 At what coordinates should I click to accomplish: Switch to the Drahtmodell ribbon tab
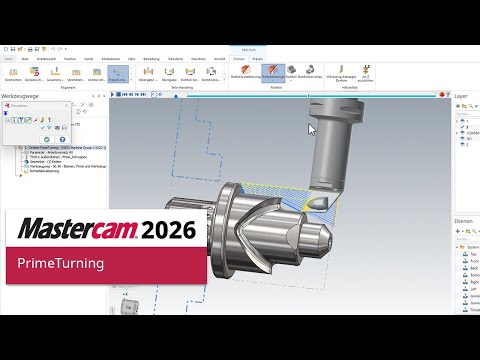[46, 59]
